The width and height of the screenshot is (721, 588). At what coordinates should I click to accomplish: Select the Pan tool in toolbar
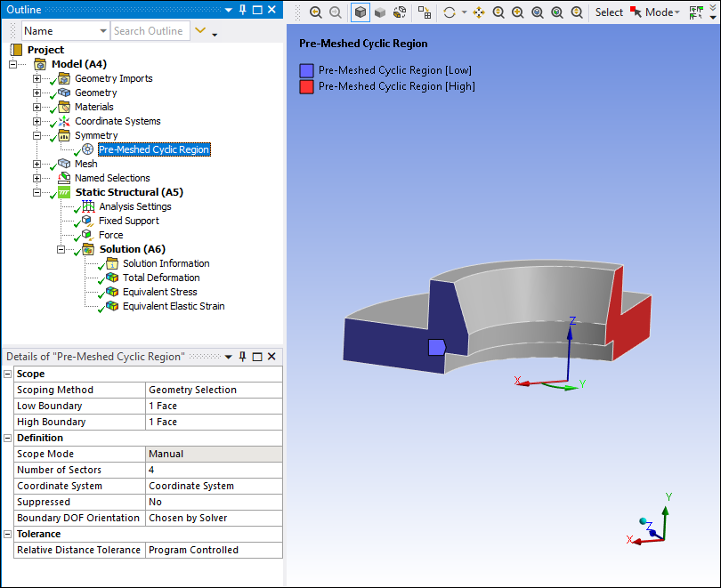tap(480, 12)
